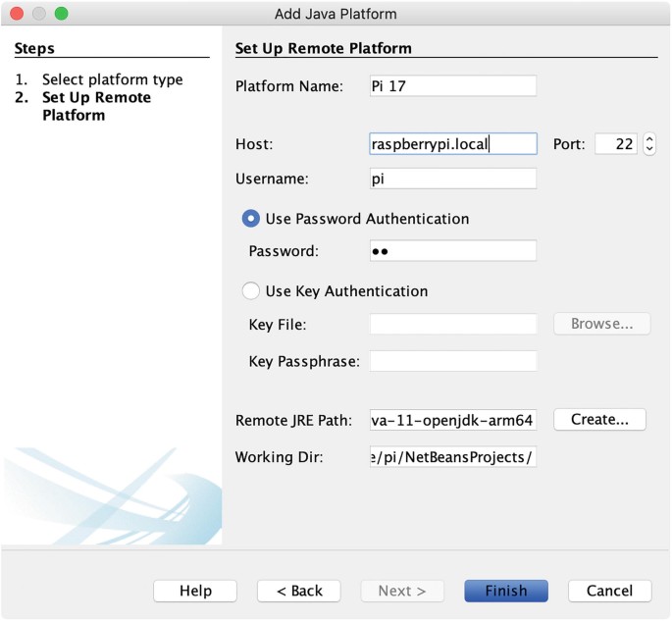Click Create... next to Remote JRE Path

599,419
